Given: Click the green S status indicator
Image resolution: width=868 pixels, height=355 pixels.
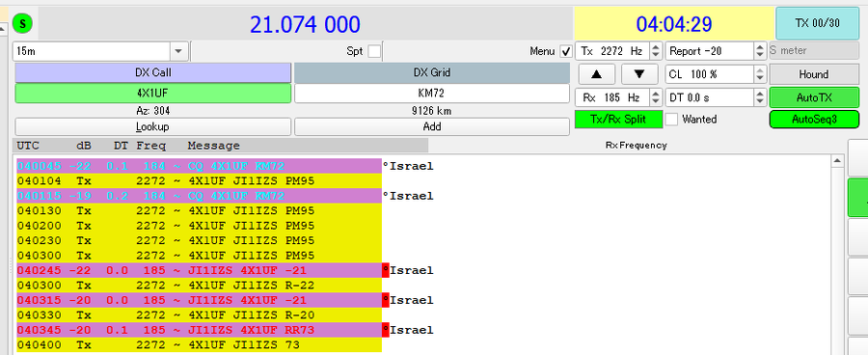Looking at the screenshot, I should pos(23,23).
